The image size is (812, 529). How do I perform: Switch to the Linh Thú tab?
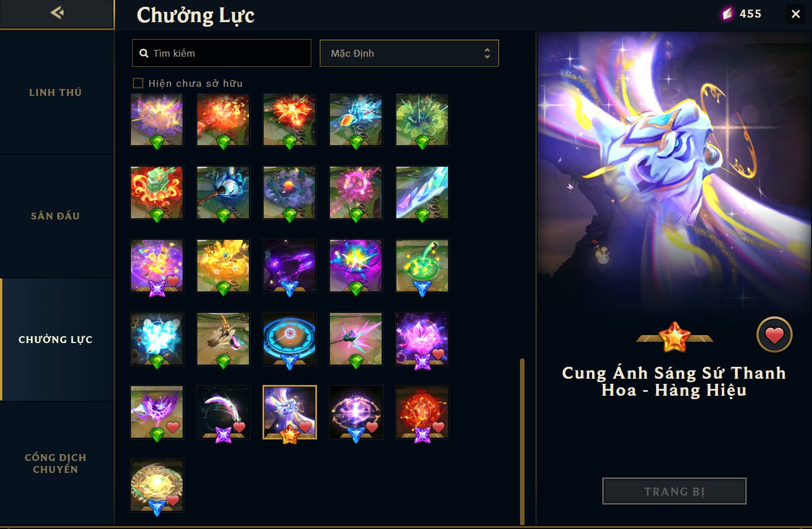(x=56, y=92)
